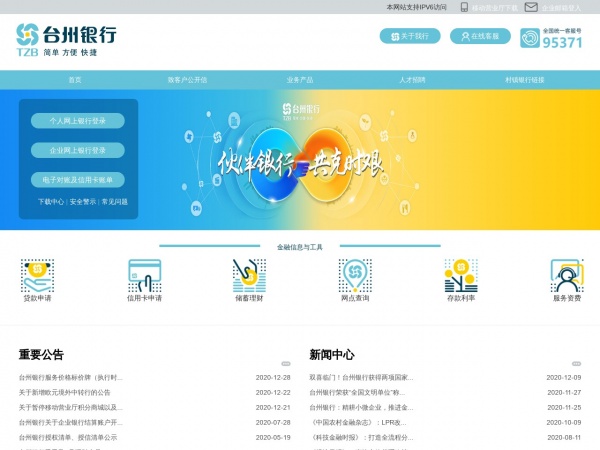The width and height of the screenshot is (600, 450).
Task: Click the envelope mailbox icon
Action: 531,7
